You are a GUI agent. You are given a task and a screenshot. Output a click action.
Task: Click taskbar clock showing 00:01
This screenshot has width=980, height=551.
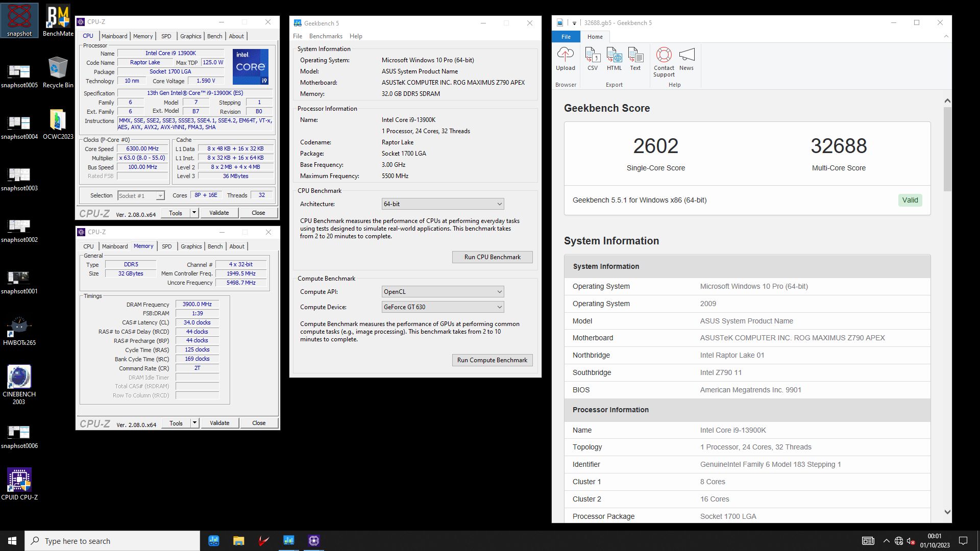point(935,541)
